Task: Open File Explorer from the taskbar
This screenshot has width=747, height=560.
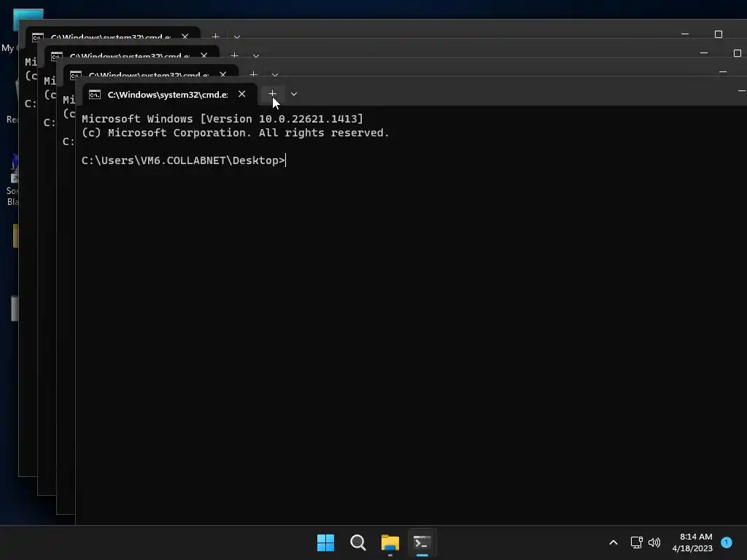Action: pos(390,542)
